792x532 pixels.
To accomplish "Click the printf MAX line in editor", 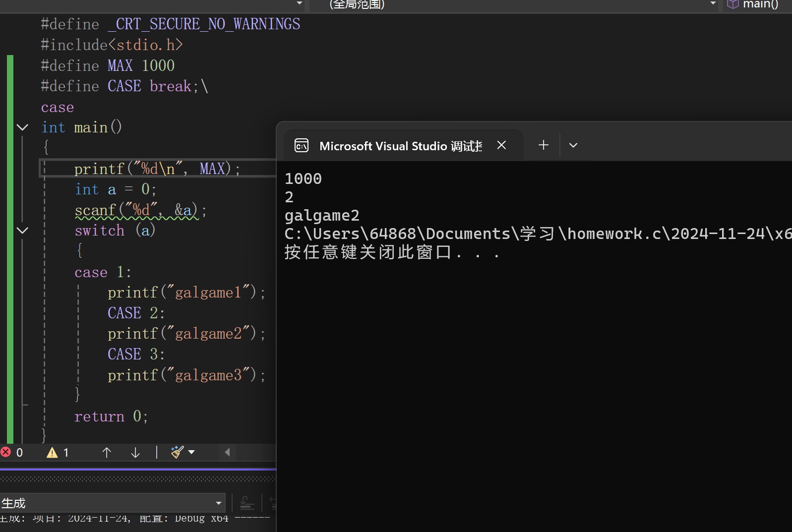I will tap(157, 169).
